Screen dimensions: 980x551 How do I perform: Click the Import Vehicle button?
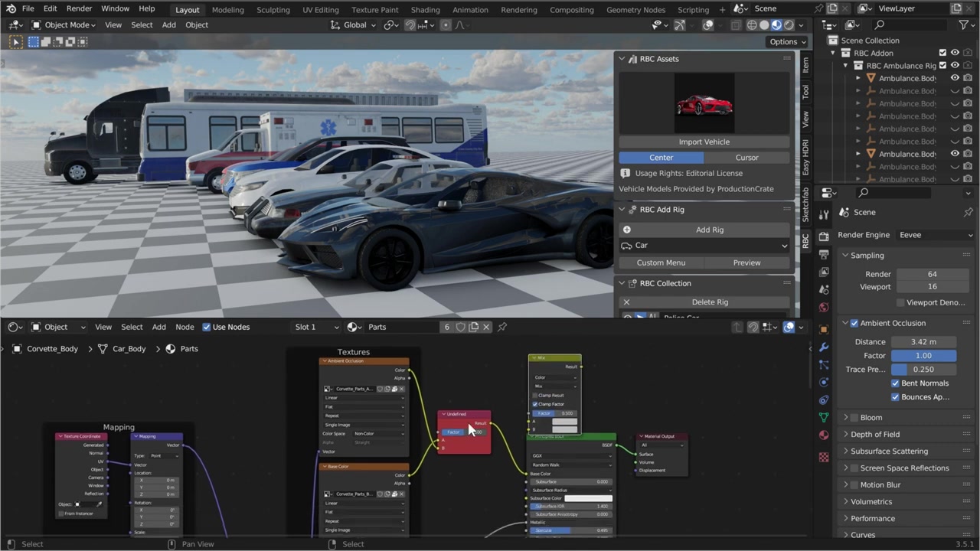click(704, 142)
